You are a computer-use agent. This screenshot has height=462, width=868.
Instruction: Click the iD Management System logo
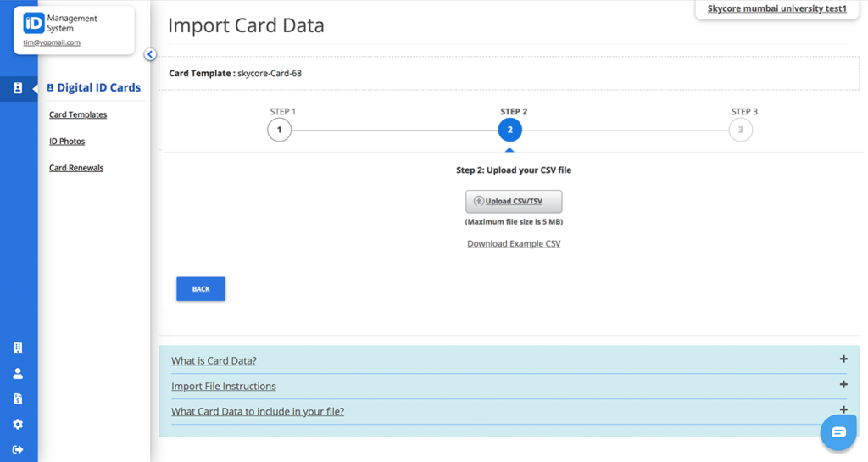(34, 23)
